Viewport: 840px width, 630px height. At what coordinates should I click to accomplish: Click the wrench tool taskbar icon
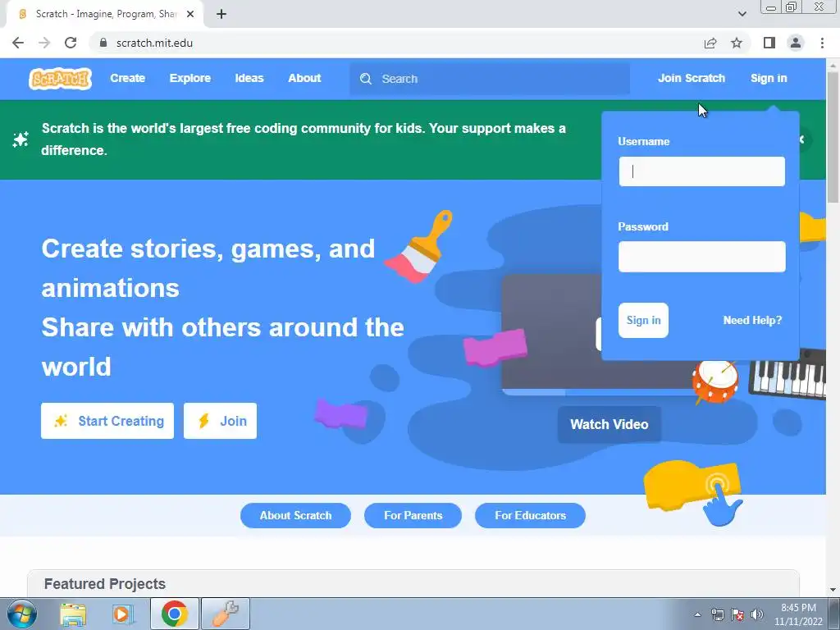pos(226,614)
